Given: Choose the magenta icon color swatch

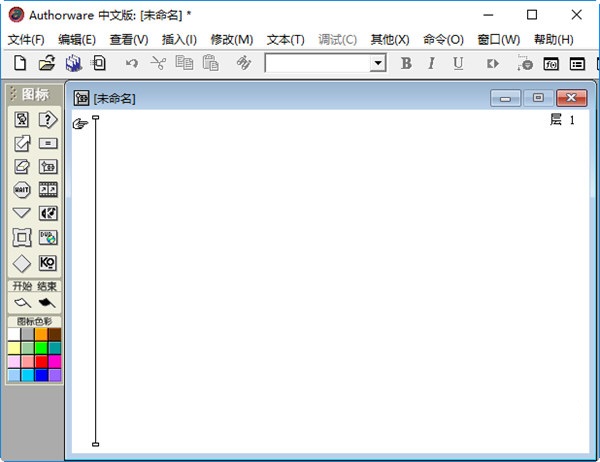Looking at the screenshot, I should tap(54, 361).
